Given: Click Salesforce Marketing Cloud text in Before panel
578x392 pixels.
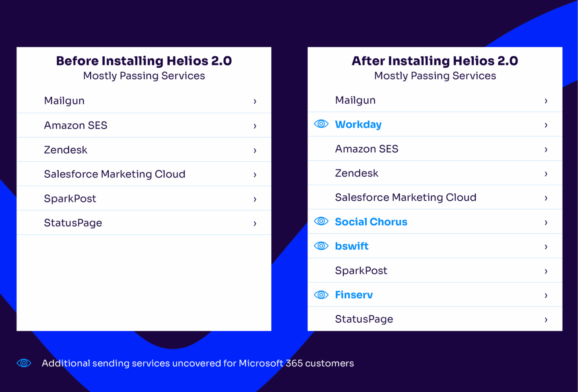Looking at the screenshot, I should click(115, 174).
